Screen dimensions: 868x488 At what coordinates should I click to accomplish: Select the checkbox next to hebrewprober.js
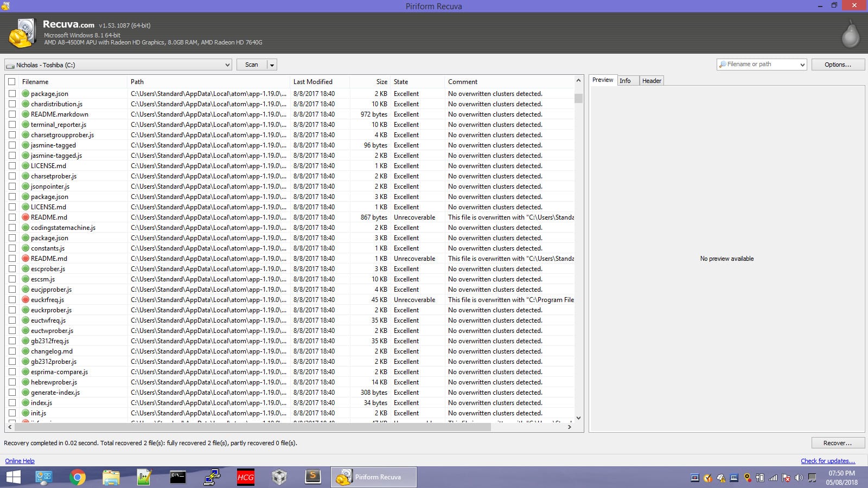pos(12,382)
